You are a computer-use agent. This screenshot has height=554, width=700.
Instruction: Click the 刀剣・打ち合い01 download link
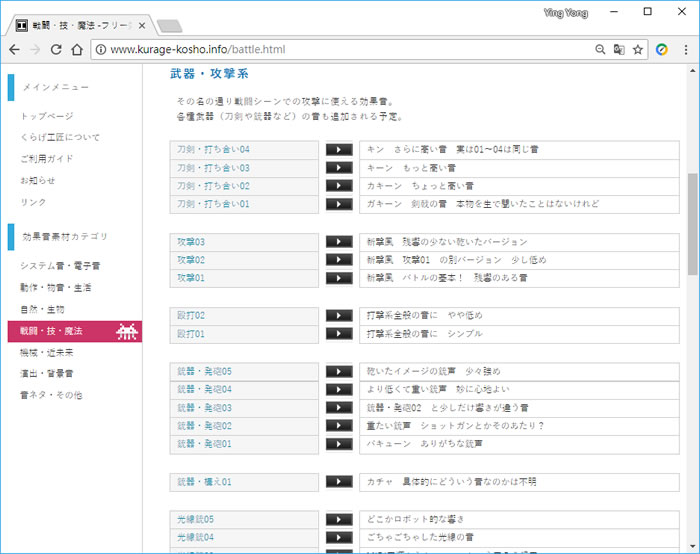tap(213, 204)
